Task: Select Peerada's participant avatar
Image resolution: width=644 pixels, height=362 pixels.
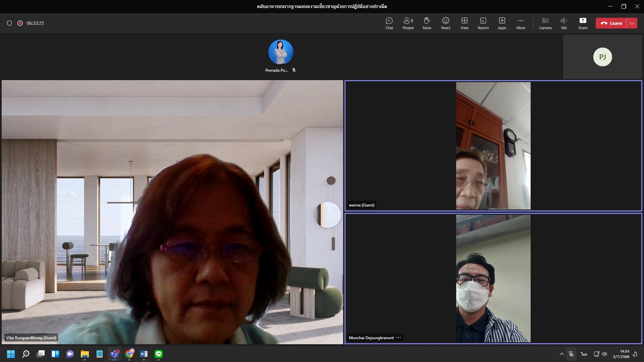Action: pos(281,52)
